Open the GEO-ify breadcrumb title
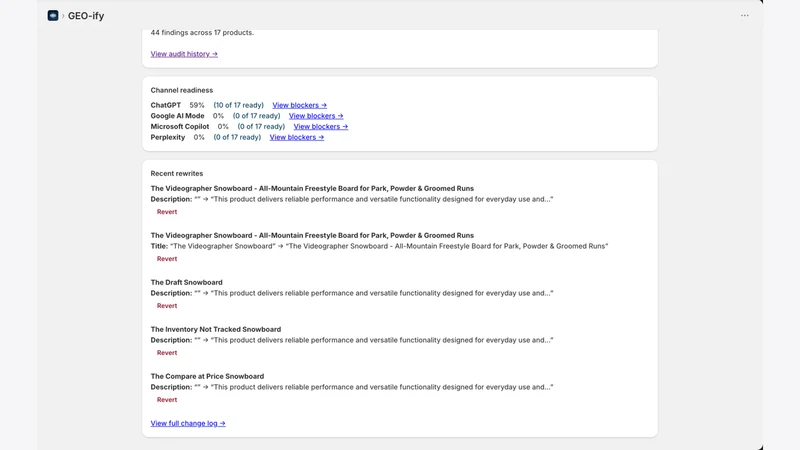Image resolution: width=800 pixels, height=450 pixels. click(86, 16)
